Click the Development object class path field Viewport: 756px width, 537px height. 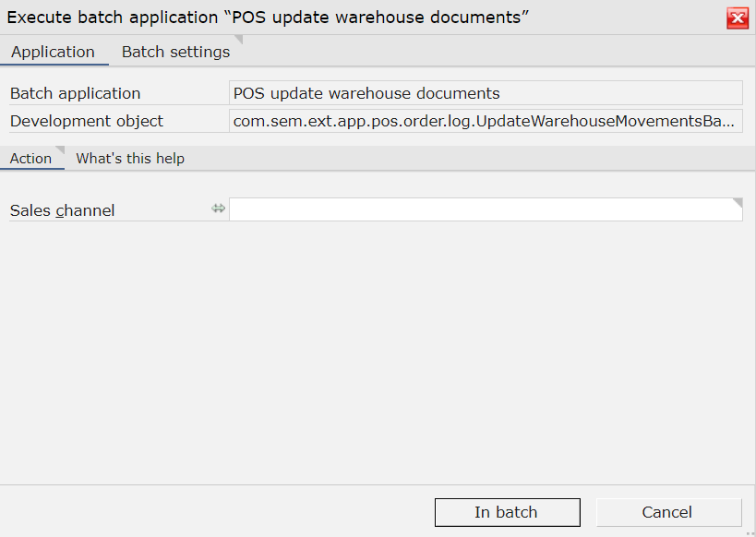click(486, 121)
